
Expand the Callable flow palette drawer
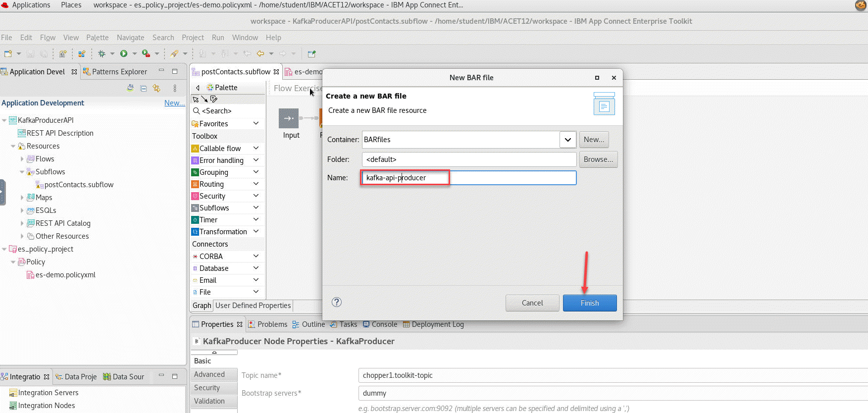(256, 148)
